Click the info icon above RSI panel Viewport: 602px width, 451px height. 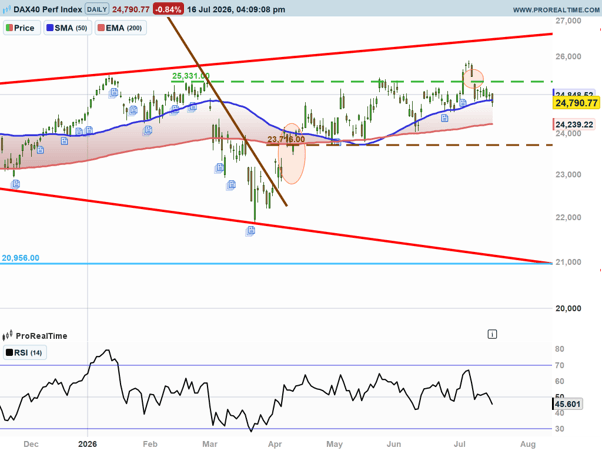click(492, 334)
